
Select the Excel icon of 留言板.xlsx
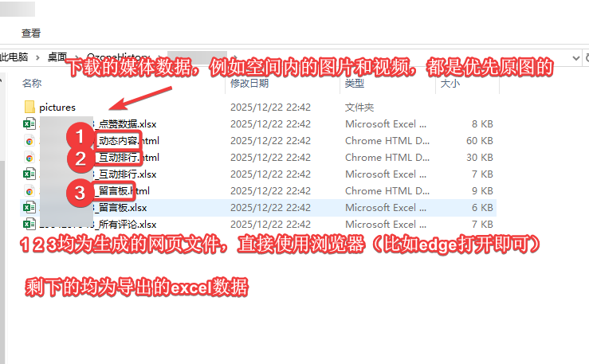pos(29,208)
